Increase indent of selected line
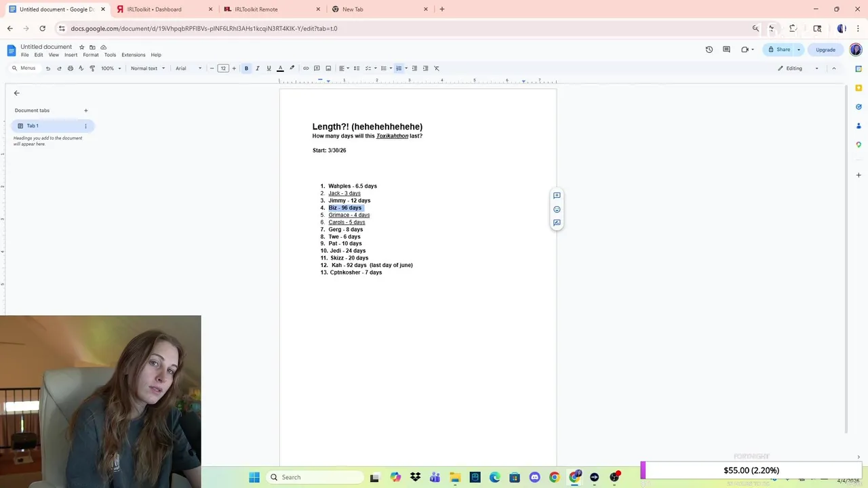 (425, 68)
